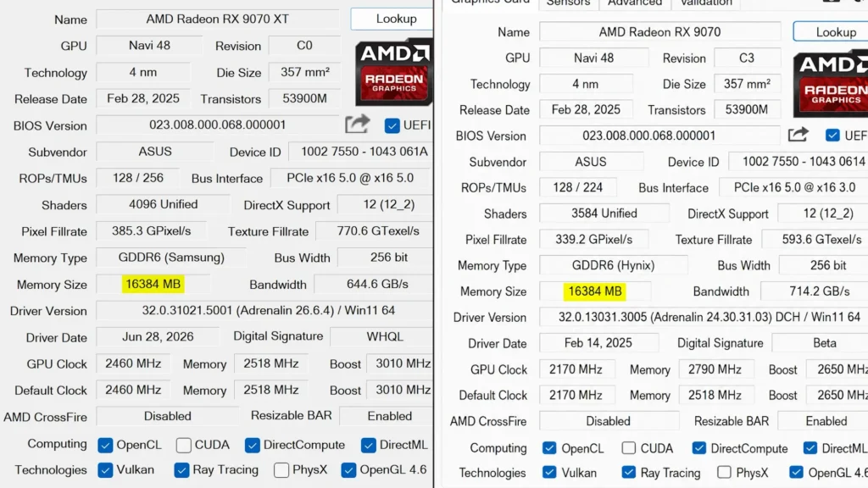Image resolution: width=868 pixels, height=488 pixels.
Task: Click the Revision field showing C0
Action: click(304, 46)
